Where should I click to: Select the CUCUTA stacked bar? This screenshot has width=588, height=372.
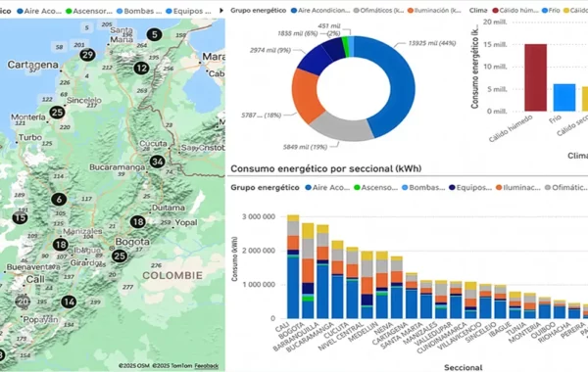point(352,283)
